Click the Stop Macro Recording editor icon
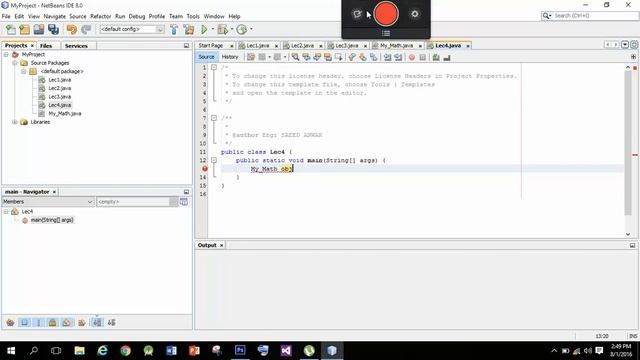640x360 pixels. [x=422, y=58]
